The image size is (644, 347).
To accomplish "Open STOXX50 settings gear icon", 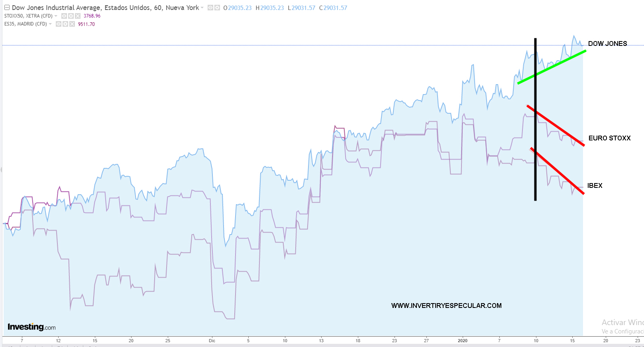I will [71, 16].
